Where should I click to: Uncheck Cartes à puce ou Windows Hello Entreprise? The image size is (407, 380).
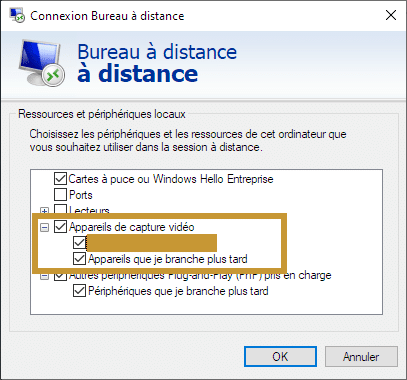(x=60, y=179)
